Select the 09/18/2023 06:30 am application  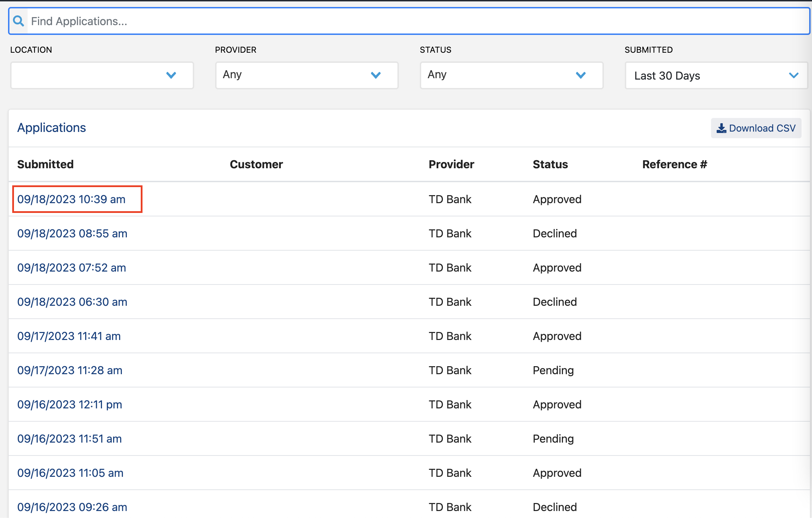[x=72, y=302]
